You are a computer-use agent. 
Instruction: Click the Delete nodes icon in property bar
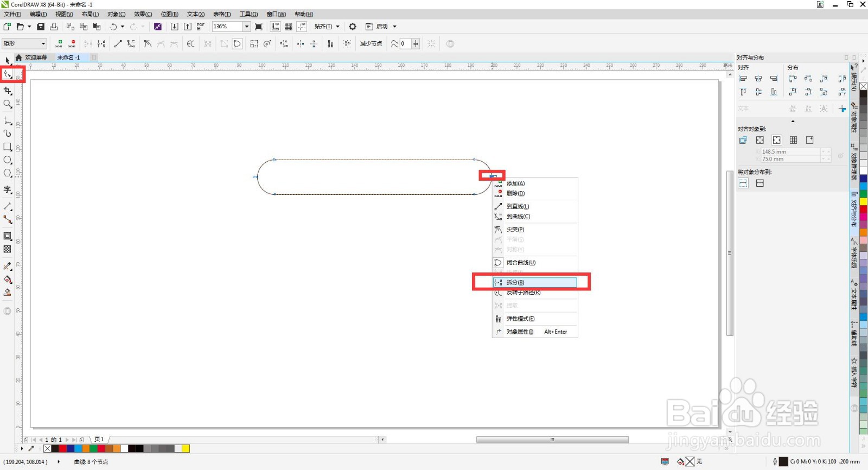tap(71, 44)
